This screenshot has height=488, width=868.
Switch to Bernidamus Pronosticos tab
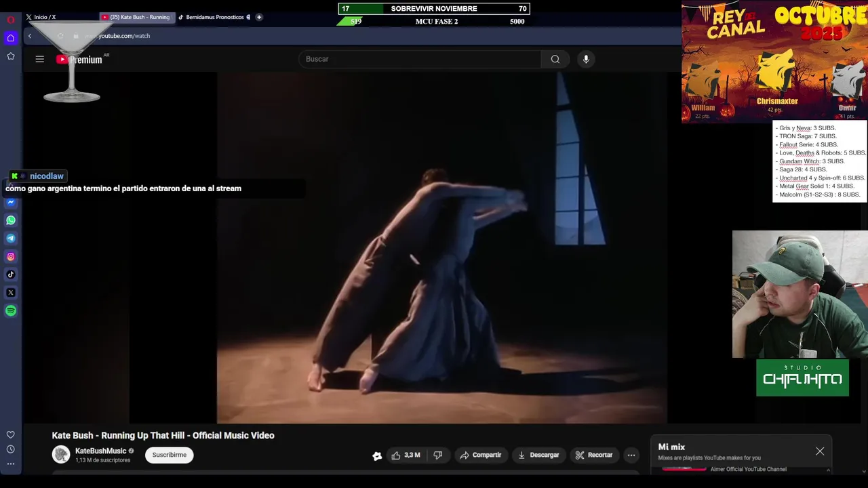point(214,17)
